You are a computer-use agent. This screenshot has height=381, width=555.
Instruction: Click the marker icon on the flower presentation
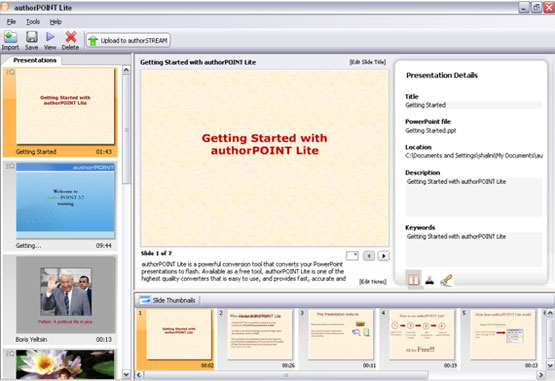(x=10, y=353)
